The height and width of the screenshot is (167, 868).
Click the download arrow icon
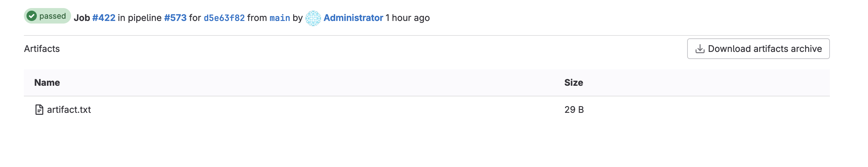coord(700,49)
